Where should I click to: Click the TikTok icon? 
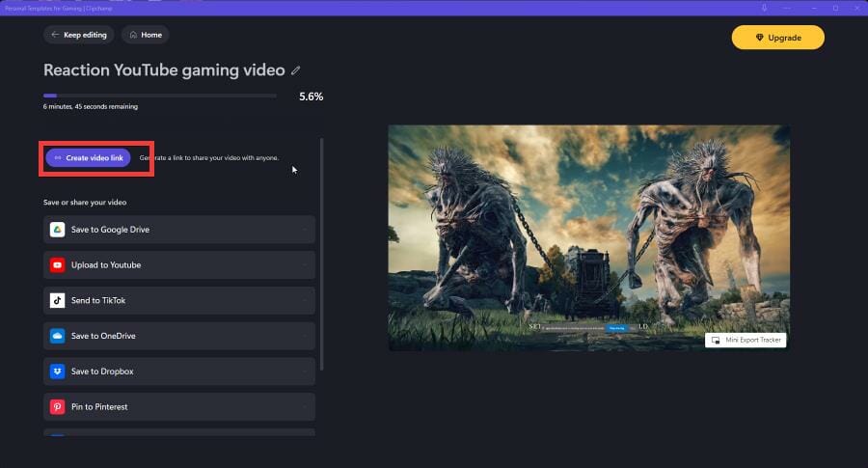(58, 300)
